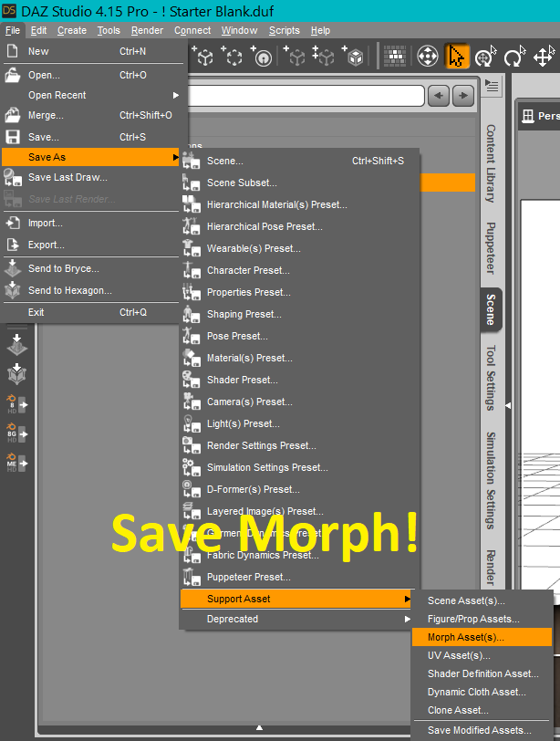The height and width of the screenshot is (741, 560).
Task: Activate the Node Selection arrow tool
Action: pyautogui.click(x=457, y=57)
